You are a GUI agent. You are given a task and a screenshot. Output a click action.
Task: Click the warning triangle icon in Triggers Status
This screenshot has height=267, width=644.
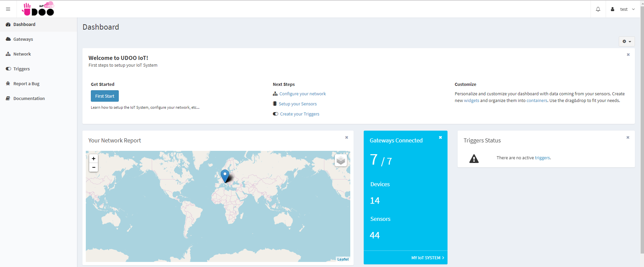tap(474, 159)
